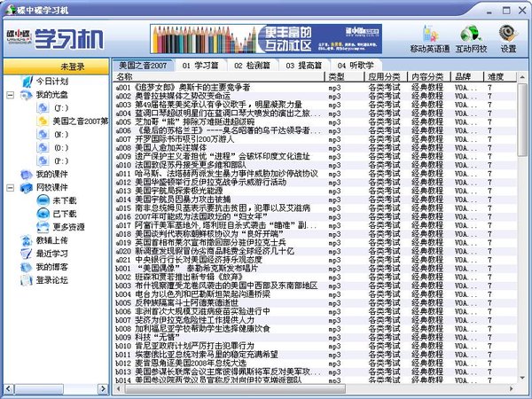Switch to the 美国之音2007 tab
The width and height of the screenshot is (532, 399).
(x=143, y=65)
